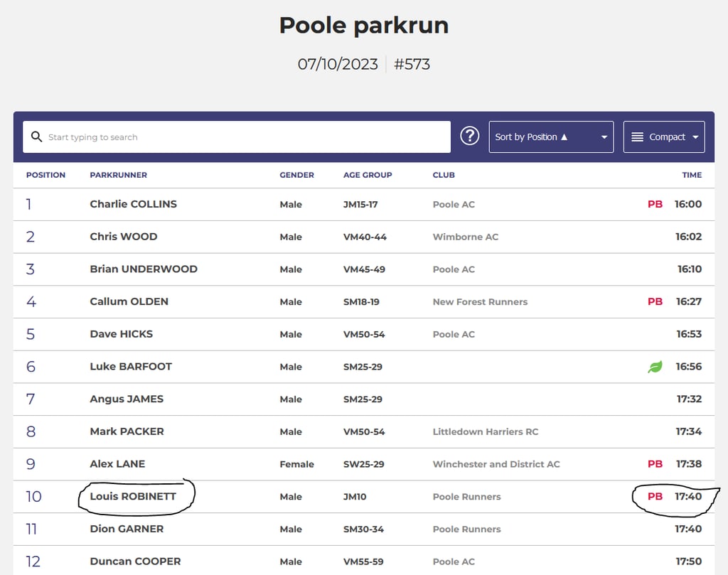Click the green leaf icon beside Luke BARFOOT

(x=653, y=366)
